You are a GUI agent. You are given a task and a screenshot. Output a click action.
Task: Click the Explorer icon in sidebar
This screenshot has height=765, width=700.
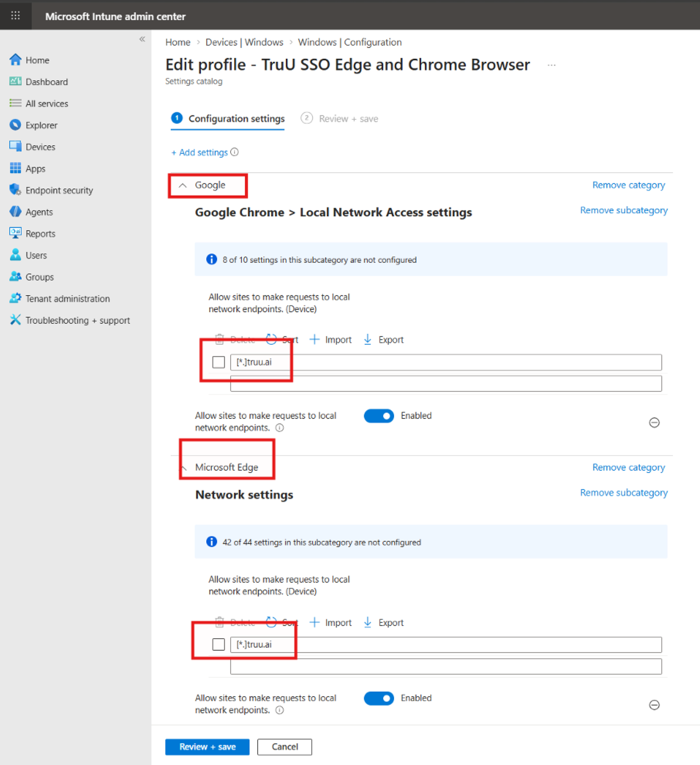click(x=15, y=125)
